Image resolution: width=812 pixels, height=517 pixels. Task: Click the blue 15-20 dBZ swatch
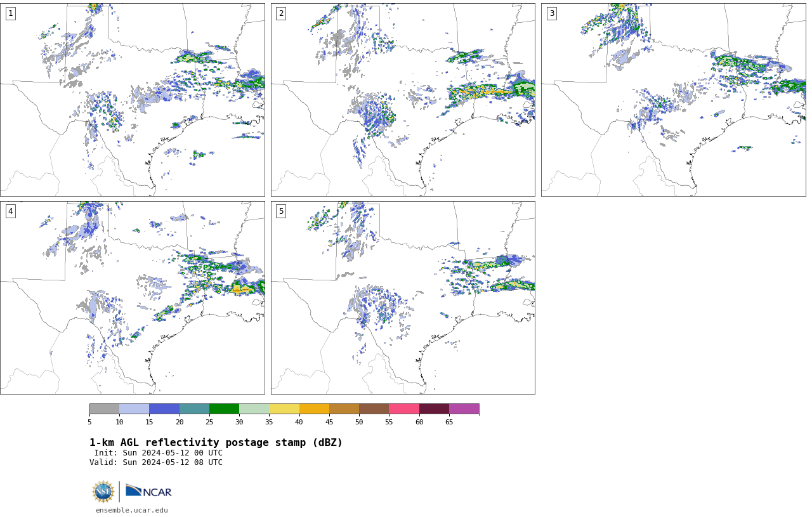tap(164, 409)
